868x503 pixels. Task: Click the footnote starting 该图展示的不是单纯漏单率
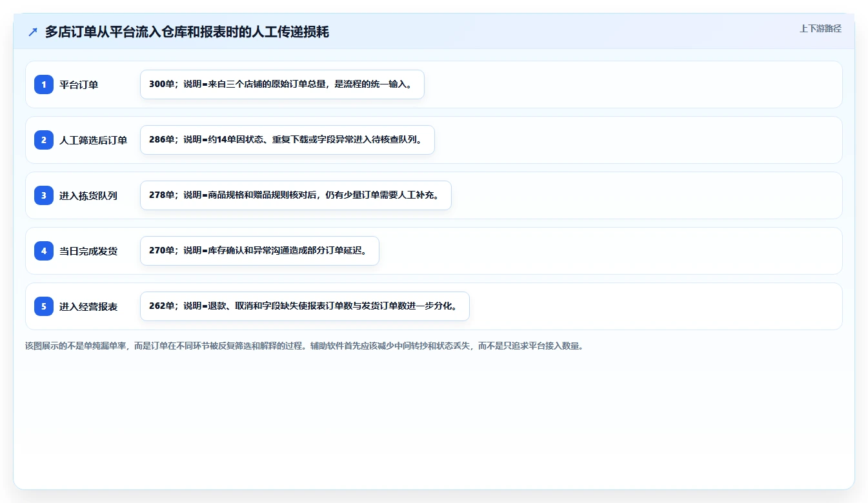point(305,346)
